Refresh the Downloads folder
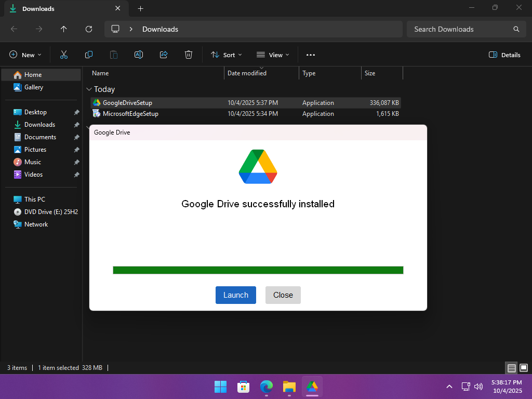 (89, 29)
